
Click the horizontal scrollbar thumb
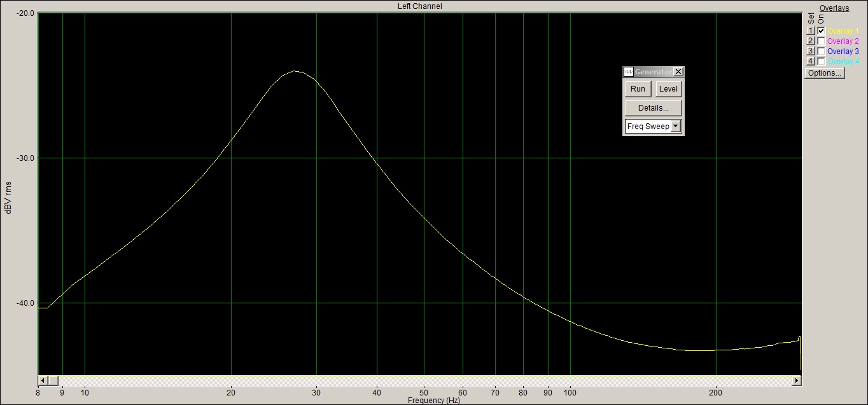tap(53, 380)
